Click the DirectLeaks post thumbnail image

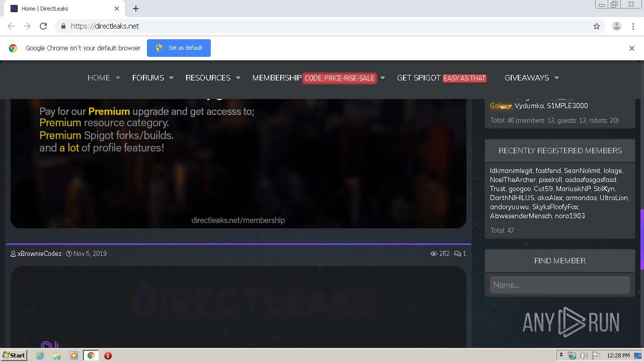point(238,307)
